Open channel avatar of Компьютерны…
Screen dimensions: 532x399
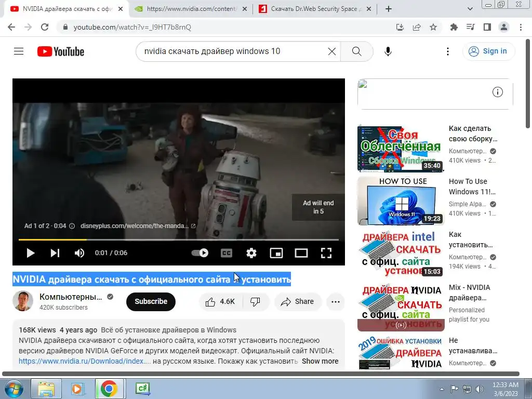point(23,301)
